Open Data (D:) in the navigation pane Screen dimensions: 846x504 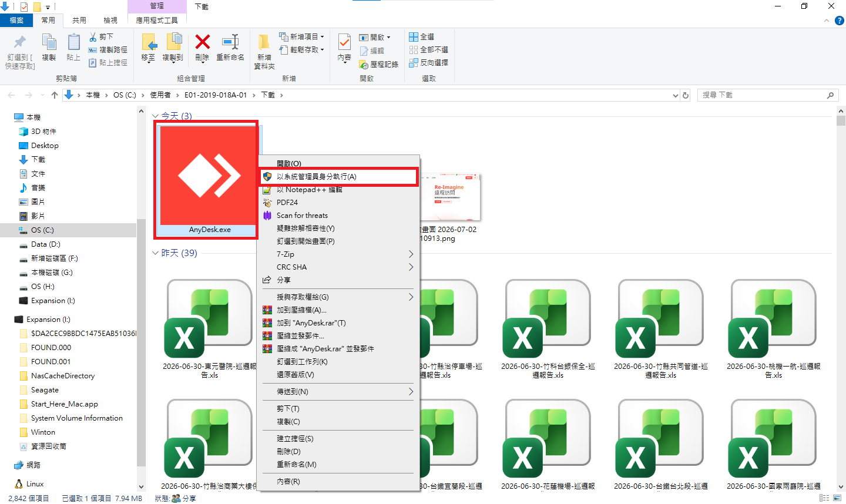click(x=45, y=244)
